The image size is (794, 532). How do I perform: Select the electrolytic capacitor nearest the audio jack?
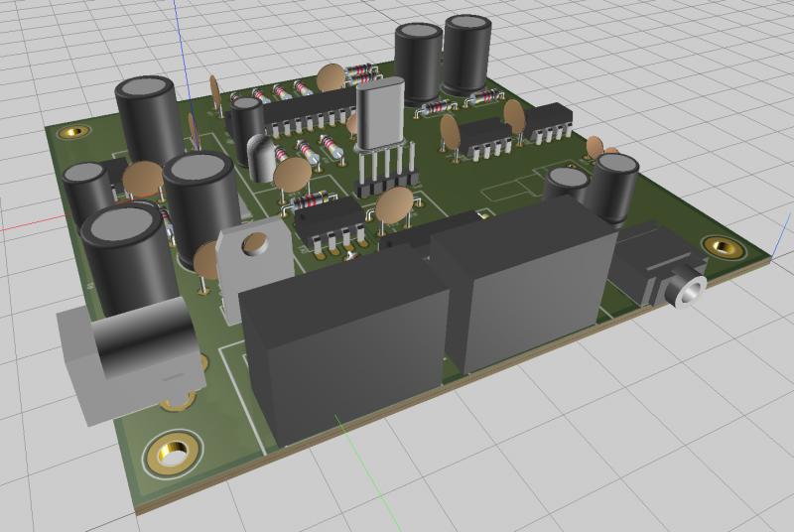616,189
